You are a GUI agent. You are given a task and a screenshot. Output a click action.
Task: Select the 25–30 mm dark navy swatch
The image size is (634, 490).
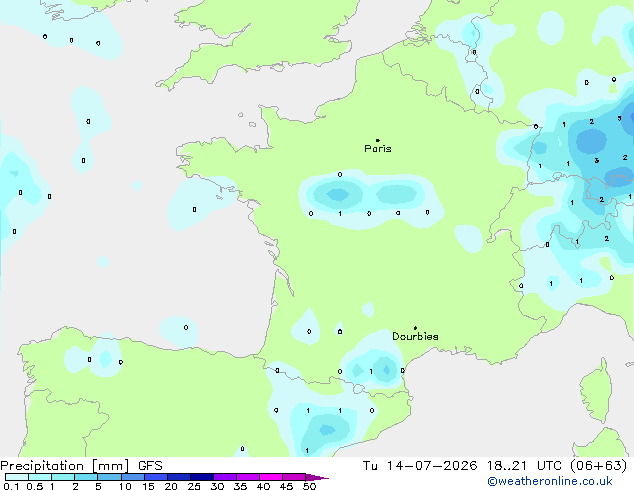pyautogui.click(x=201, y=477)
